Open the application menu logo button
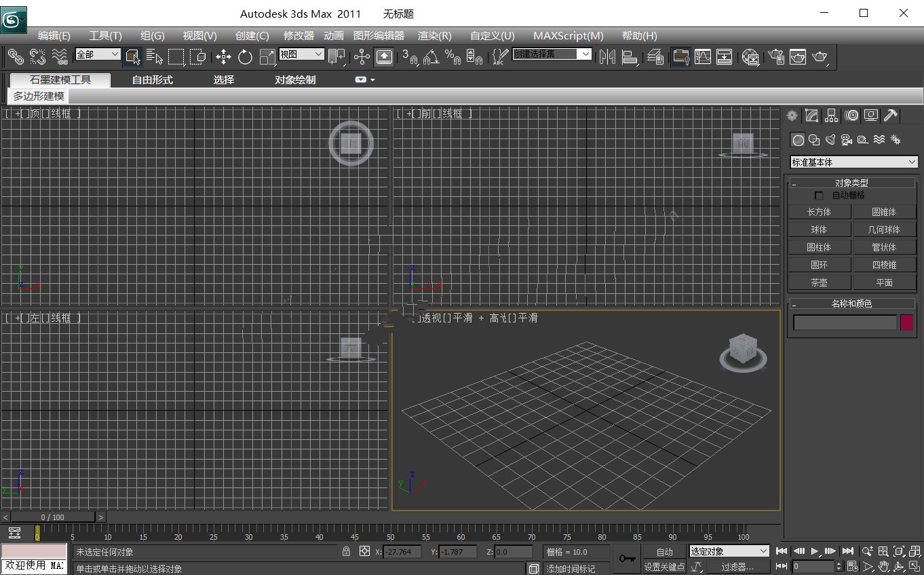The width and height of the screenshot is (924, 575). 14,20
